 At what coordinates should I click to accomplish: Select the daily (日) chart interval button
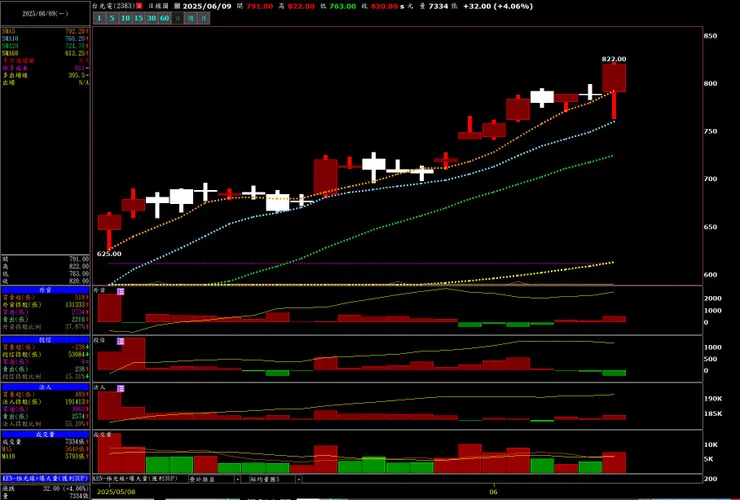[177, 18]
